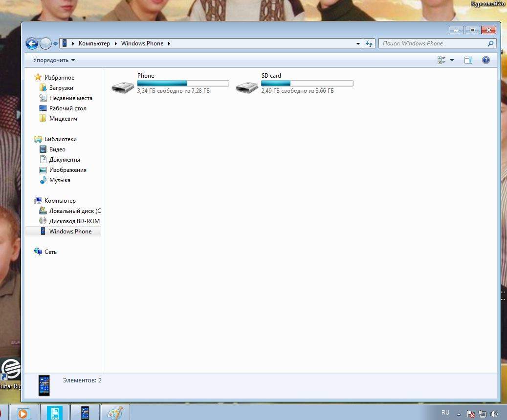The image size is (507, 420).
Task: Toggle the preview pane button
Action: (x=468, y=60)
